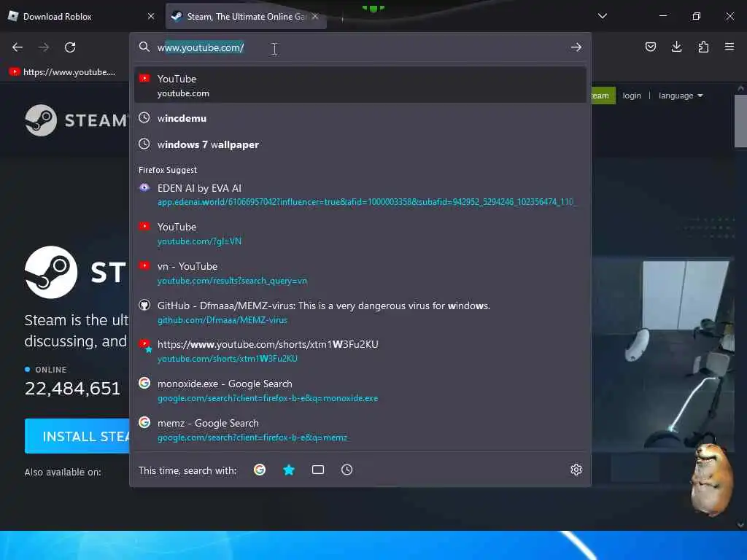
Task: Click the Steam logo in page header
Action: coord(76,120)
